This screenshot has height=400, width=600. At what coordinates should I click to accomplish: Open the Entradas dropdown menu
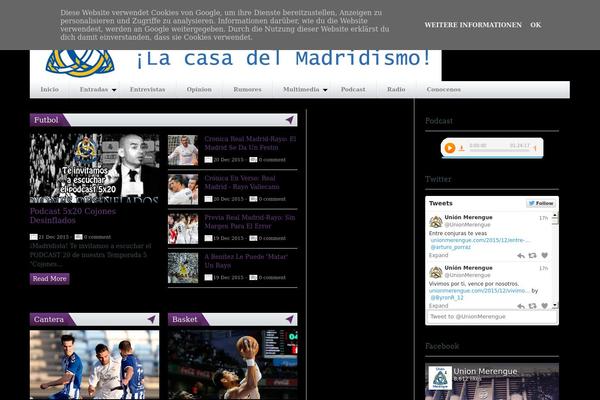(98, 90)
